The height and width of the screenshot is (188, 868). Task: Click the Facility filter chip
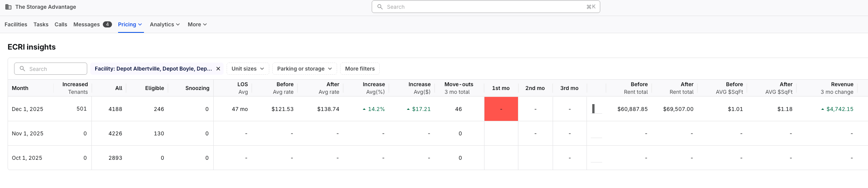[x=153, y=69]
